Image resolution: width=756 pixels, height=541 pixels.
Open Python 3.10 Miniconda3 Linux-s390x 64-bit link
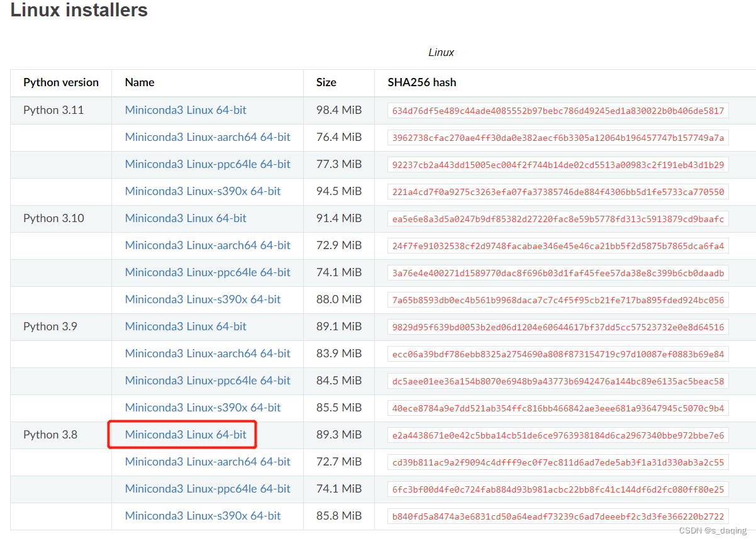coord(203,299)
